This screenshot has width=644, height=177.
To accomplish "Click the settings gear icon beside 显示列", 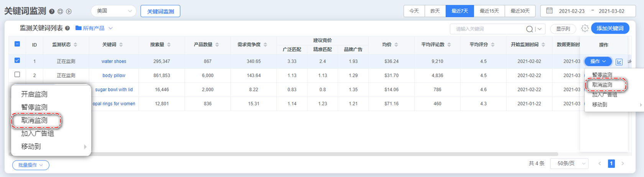I will pyautogui.click(x=585, y=28).
